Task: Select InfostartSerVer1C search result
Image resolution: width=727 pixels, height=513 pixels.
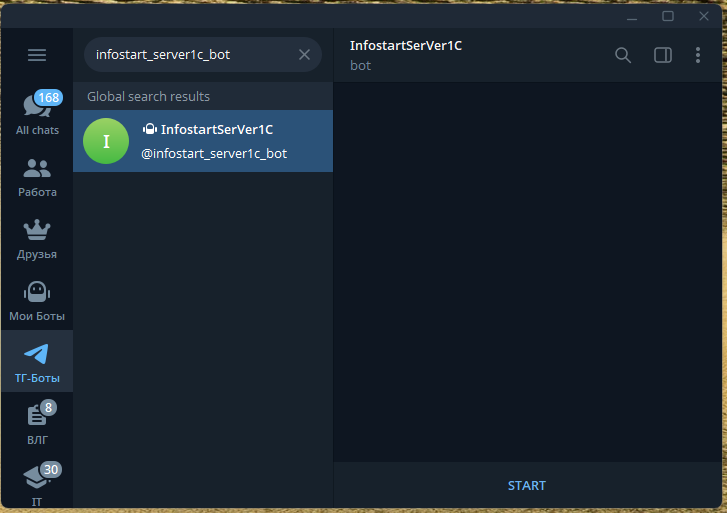Action: [203, 141]
